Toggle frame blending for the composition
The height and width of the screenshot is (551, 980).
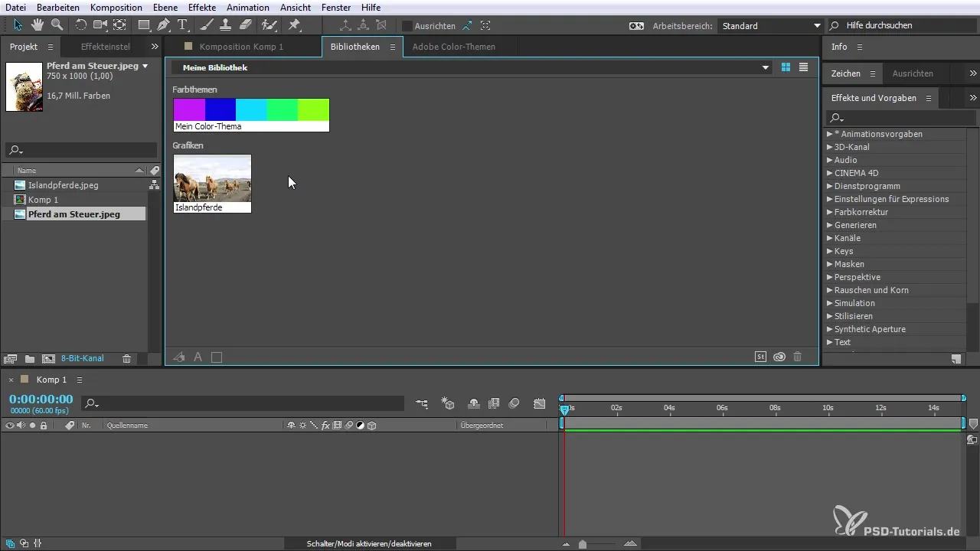click(494, 403)
